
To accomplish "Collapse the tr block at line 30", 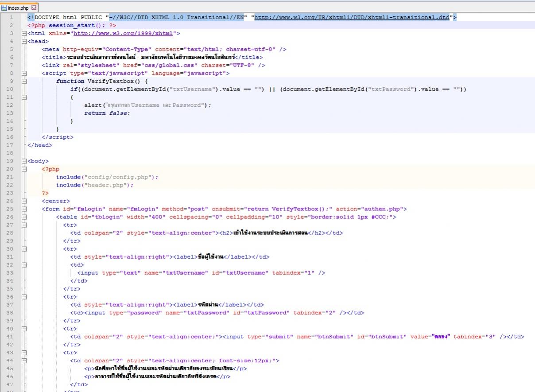I will (x=24, y=248).
